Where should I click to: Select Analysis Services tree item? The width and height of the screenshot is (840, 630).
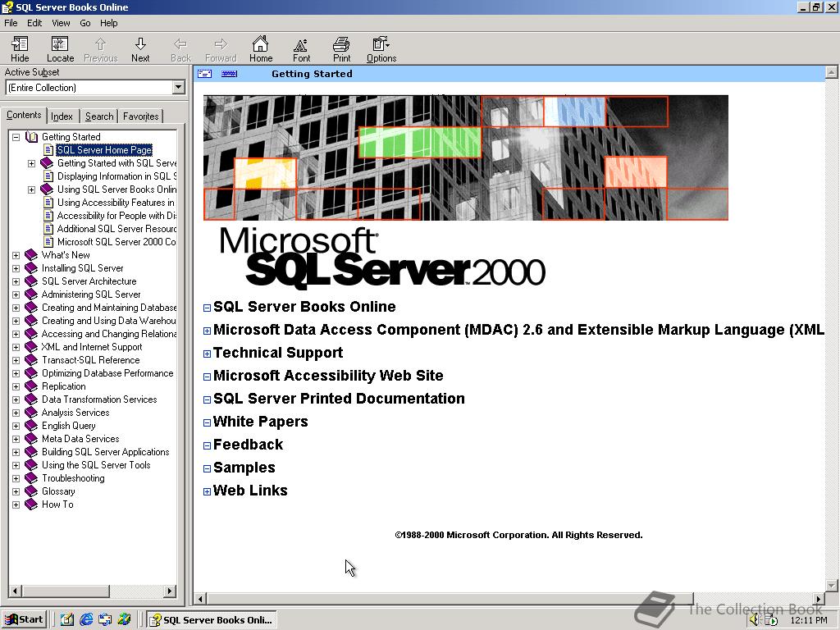coord(75,413)
